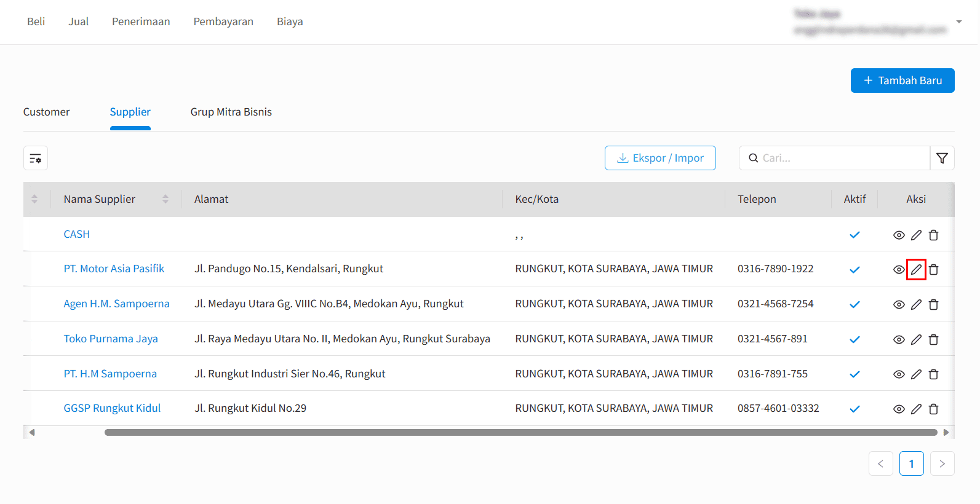Switch to the Customer tab
Viewport: 980px width, 504px height.
point(47,112)
